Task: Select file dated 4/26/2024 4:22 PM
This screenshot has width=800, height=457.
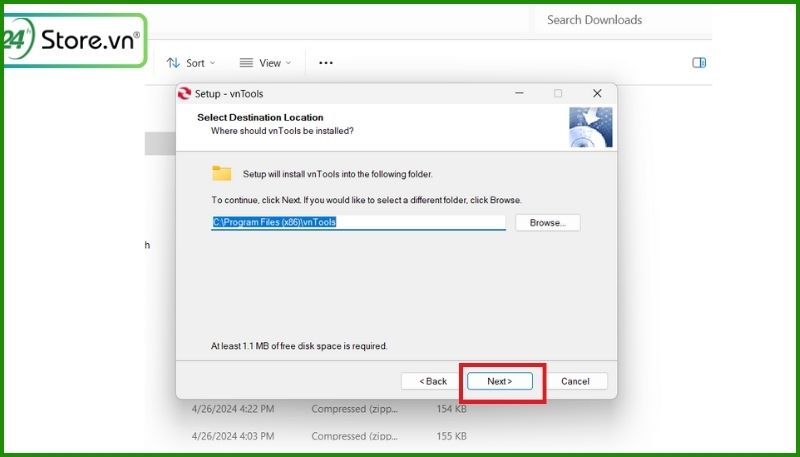Action: pyautogui.click(x=233, y=409)
